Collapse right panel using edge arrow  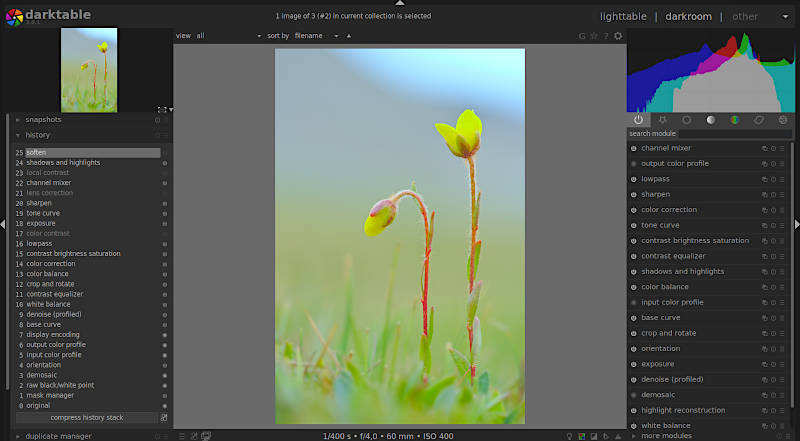797,224
